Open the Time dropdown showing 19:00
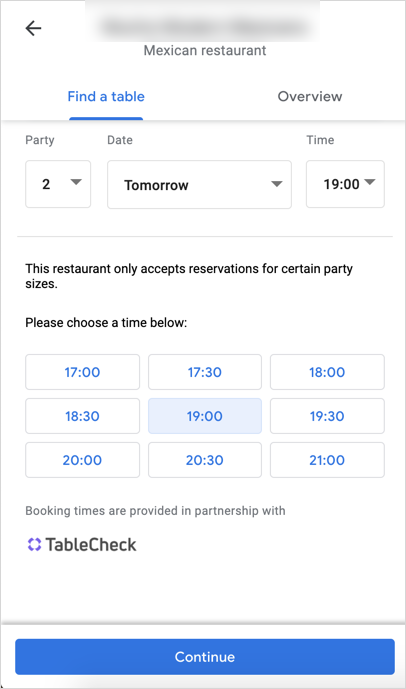Screen dimensions: 406x689 coord(345,184)
